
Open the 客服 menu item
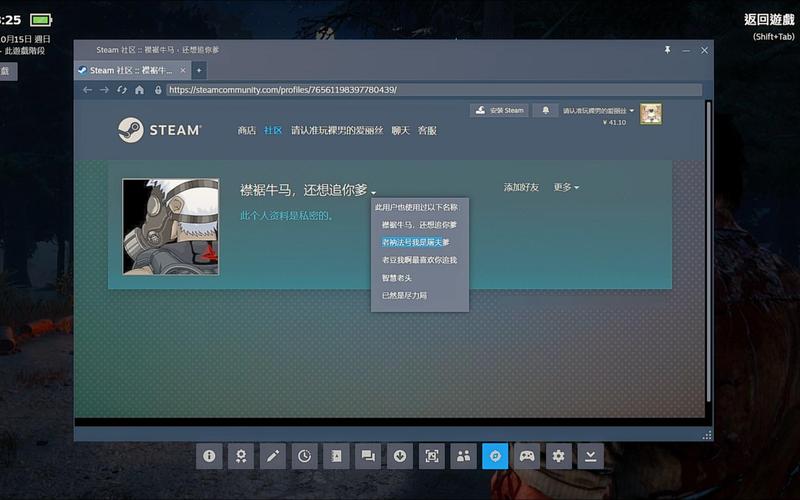point(427,131)
